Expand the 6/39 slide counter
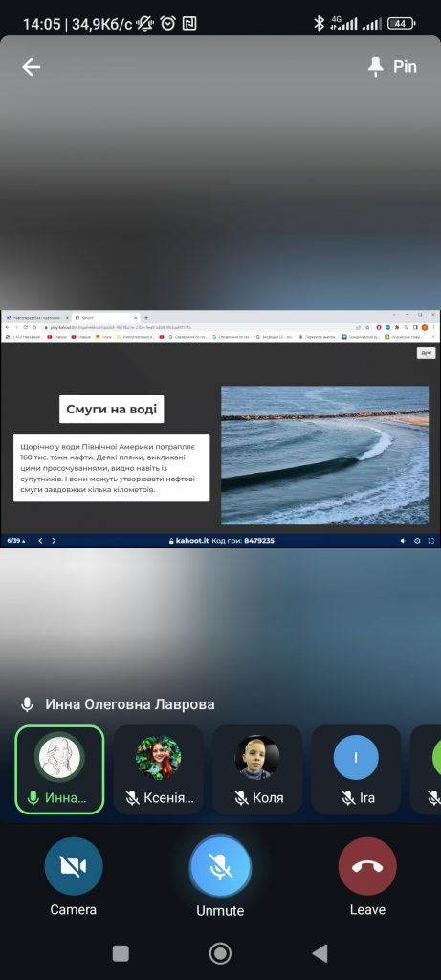This screenshot has height=980, width=441. pyautogui.click(x=16, y=541)
